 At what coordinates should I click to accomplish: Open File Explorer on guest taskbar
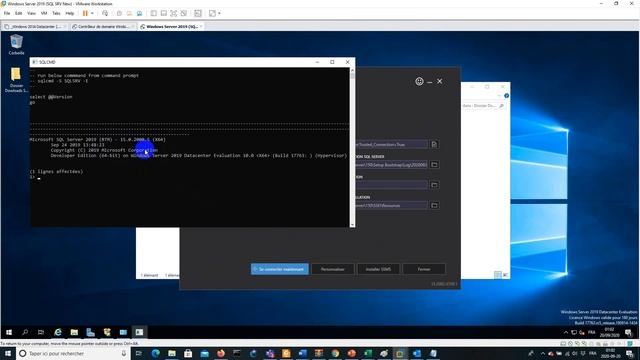(74, 332)
